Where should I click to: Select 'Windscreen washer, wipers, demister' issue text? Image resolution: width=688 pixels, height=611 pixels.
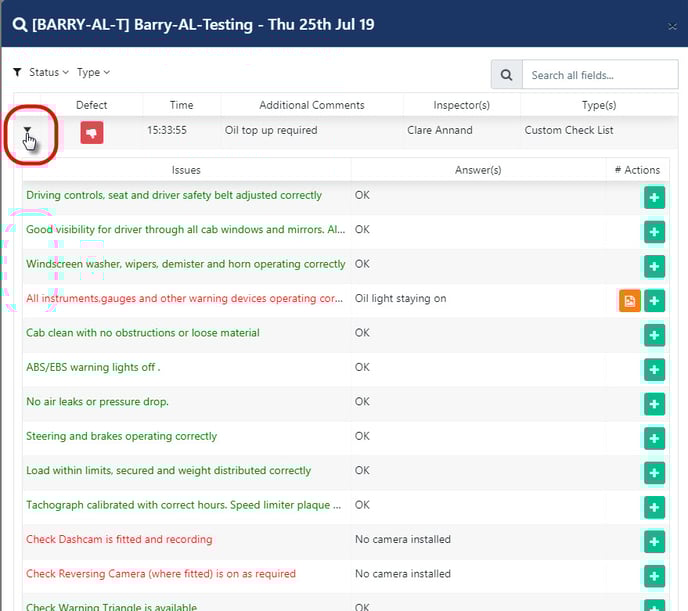click(186, 264)
